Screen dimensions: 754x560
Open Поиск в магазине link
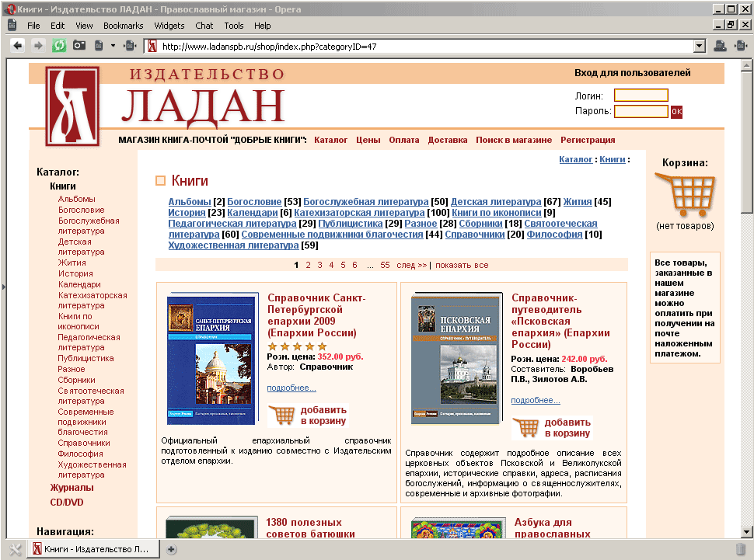tap(514, 140)
